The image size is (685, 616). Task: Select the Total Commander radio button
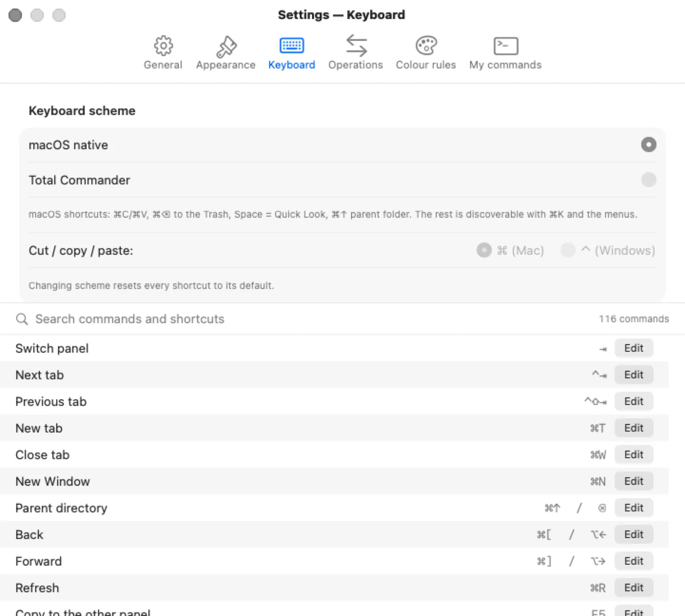648,180
